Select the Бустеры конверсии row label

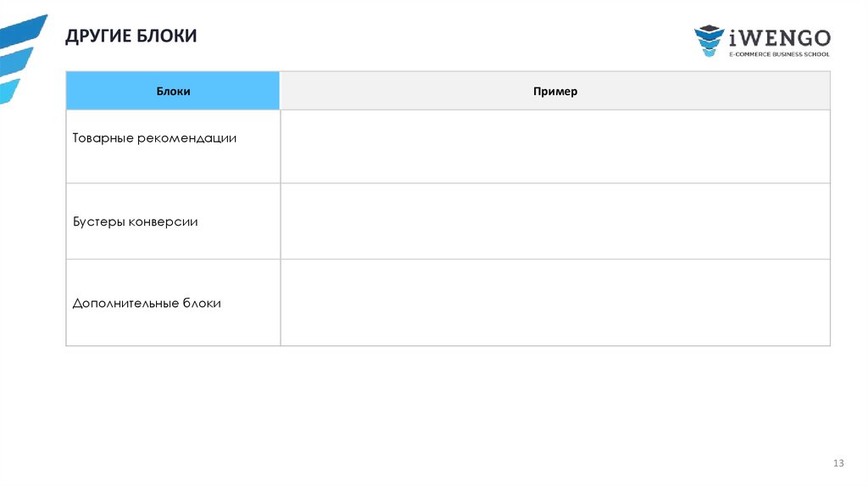[x=136, y=221]
